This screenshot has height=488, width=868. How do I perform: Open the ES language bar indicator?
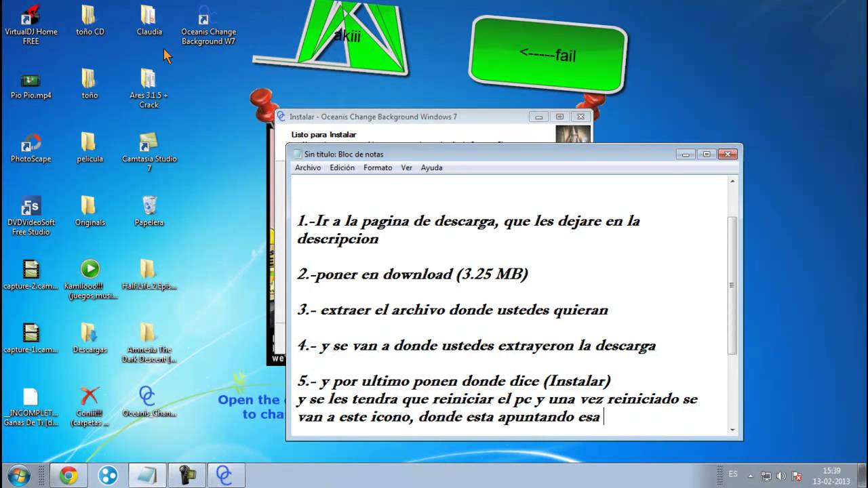[733, 474]
